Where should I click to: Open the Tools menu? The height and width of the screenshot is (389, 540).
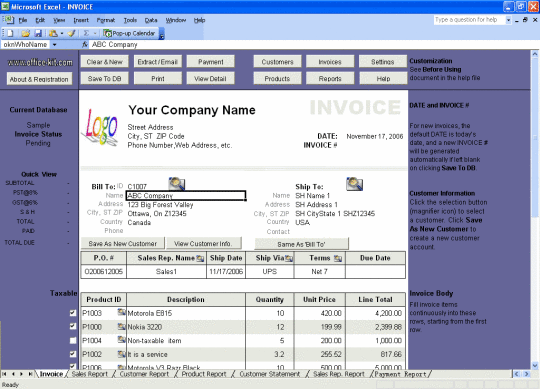(x=130, y=20)
